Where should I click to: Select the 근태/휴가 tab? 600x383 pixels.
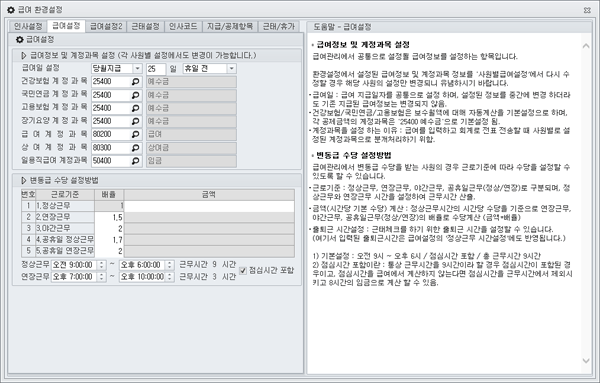coord(278,26)
